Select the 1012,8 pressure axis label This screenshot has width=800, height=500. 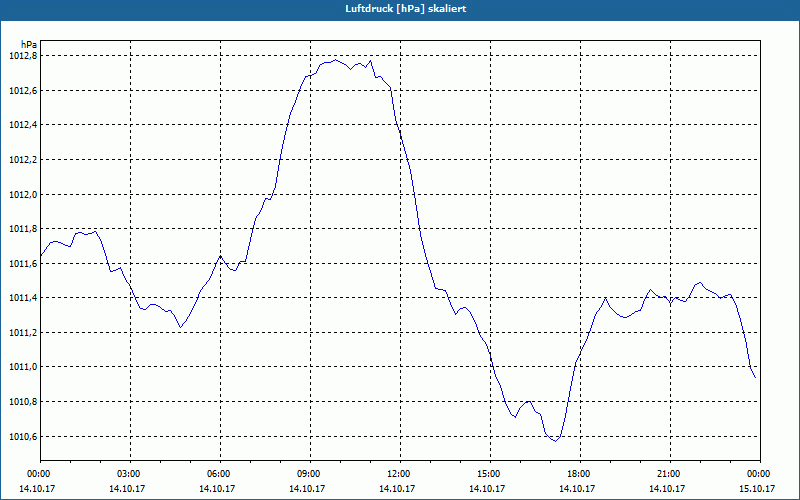pos(23,56)
